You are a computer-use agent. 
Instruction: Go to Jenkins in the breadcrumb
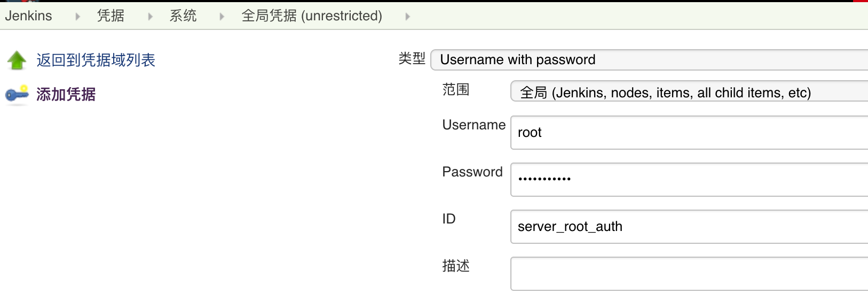(x=29, y=16)
